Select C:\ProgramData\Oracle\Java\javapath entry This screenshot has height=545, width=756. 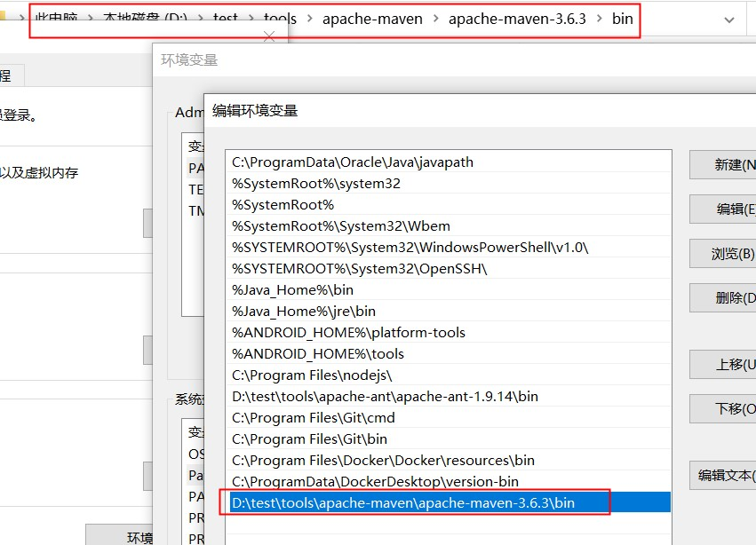(449, 162)
